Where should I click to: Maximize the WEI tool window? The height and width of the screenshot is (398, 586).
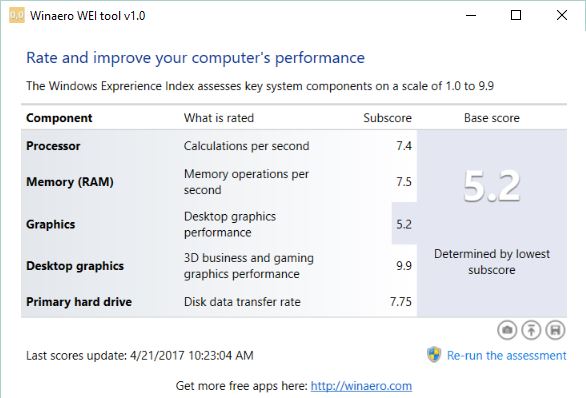[516, 15]
